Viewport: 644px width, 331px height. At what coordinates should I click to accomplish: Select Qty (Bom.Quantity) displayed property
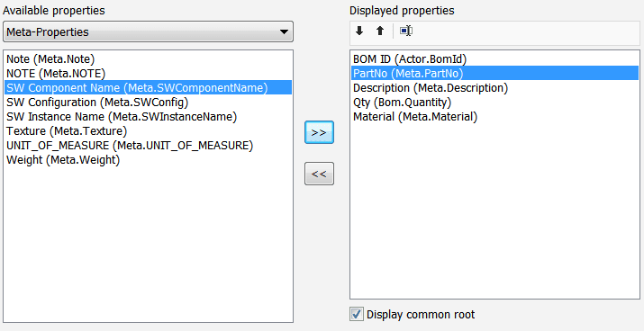coord(494,103)
